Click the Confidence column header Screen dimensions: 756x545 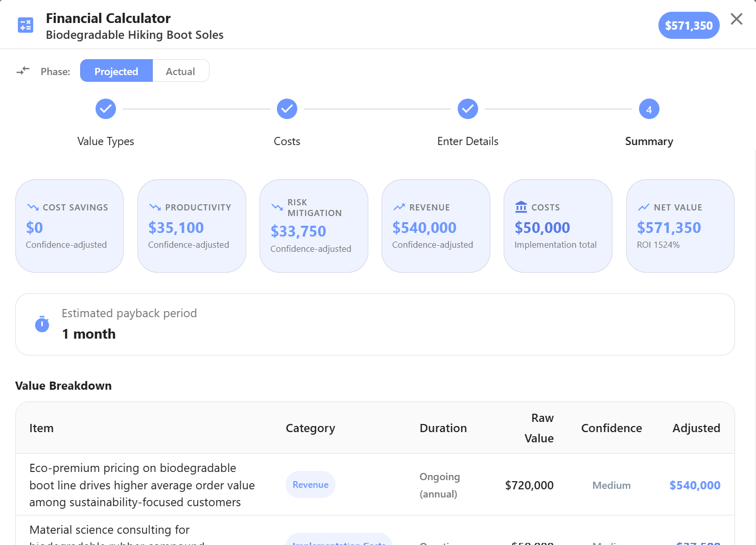point(611,428)
